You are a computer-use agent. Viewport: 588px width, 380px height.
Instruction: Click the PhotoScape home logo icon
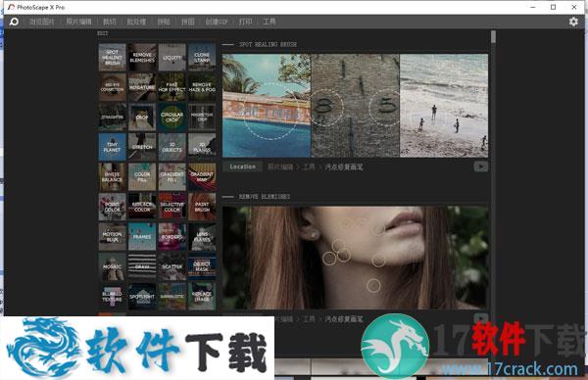pos(14,22)
